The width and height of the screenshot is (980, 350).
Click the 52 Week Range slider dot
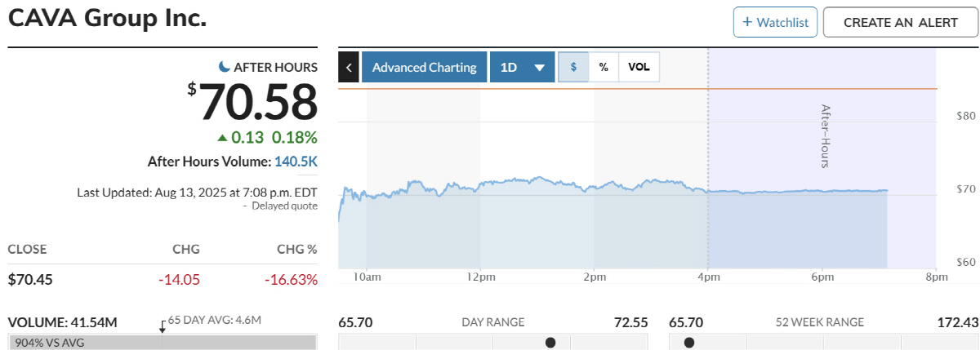coord(689,342)
